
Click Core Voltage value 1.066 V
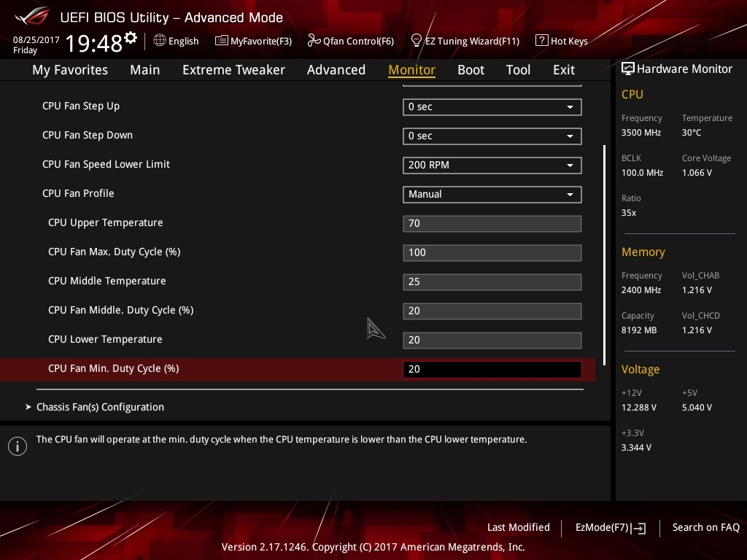[x=697, y=173]
